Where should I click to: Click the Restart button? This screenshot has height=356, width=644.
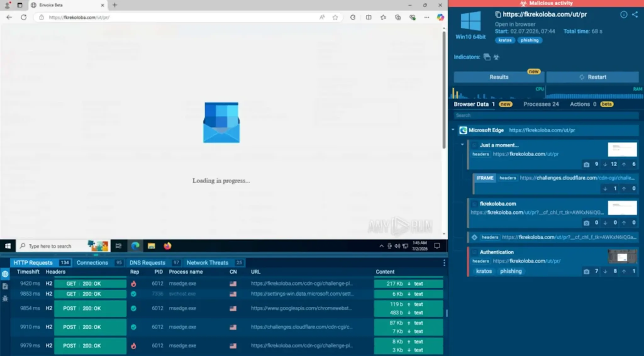click(x=592, y=77)
